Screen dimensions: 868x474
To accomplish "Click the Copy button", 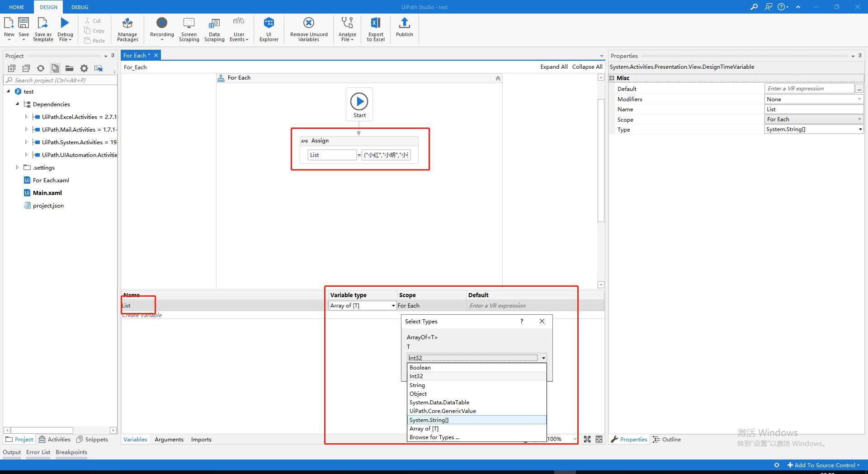I will pyautogui.click(x=94, y=31).
